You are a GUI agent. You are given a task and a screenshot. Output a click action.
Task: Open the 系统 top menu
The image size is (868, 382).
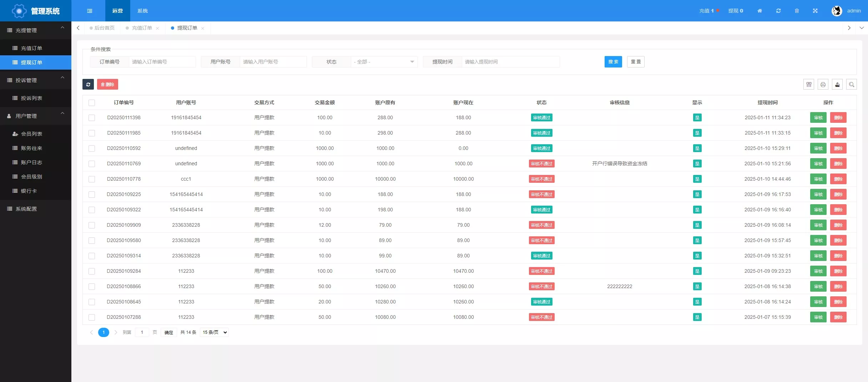[142, 11]
